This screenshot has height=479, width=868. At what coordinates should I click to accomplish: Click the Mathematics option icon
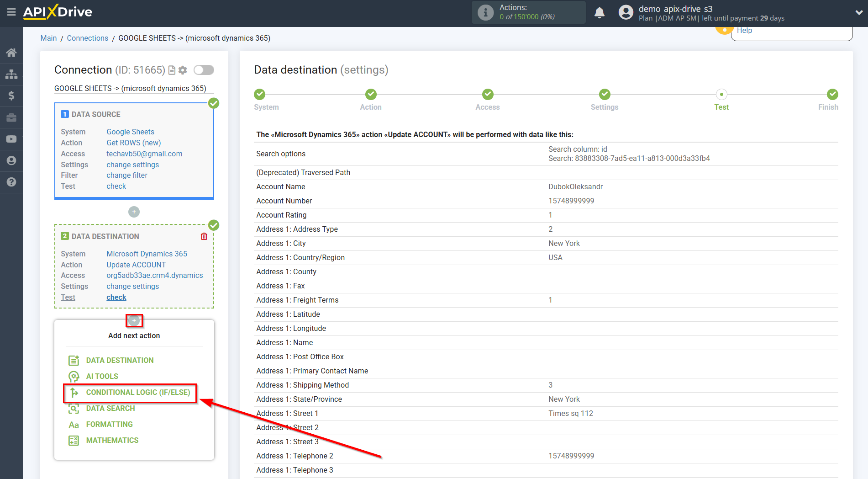click(x=74, y=441)
